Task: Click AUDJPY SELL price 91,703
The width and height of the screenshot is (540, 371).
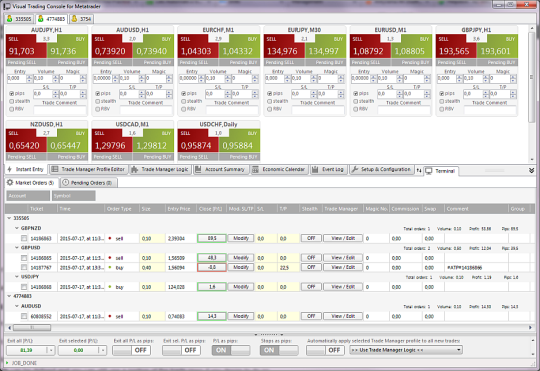Action: coord(26,47)
